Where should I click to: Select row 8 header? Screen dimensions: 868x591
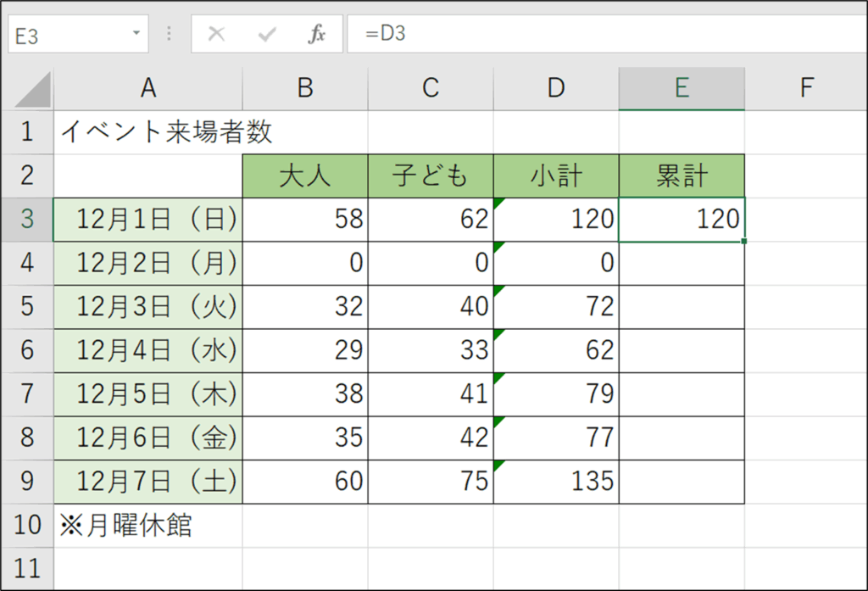[x=27, y=438]
